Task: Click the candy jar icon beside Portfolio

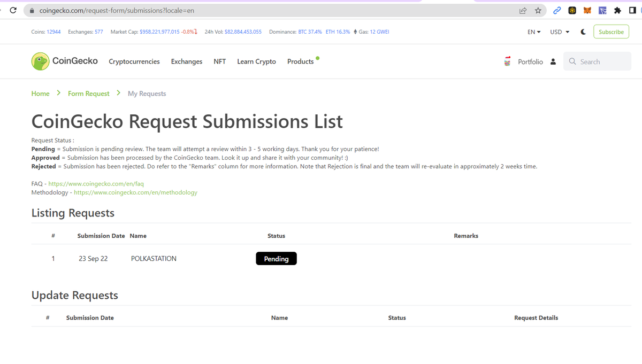Action: coord(507,61)
